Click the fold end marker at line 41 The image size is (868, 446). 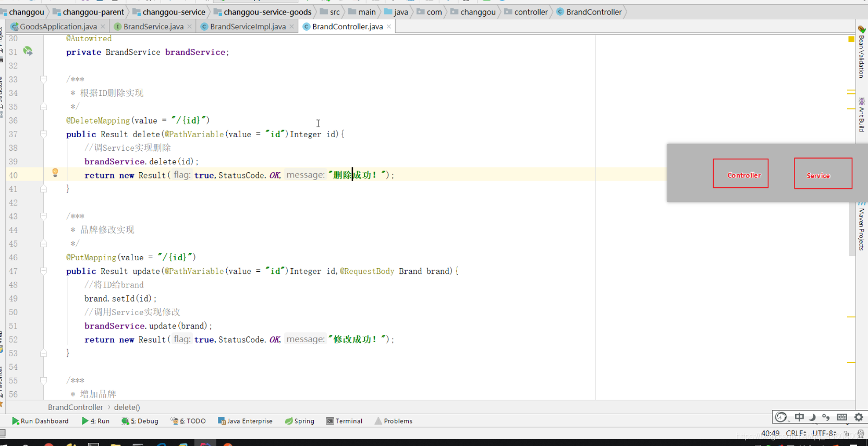(44, 189)
